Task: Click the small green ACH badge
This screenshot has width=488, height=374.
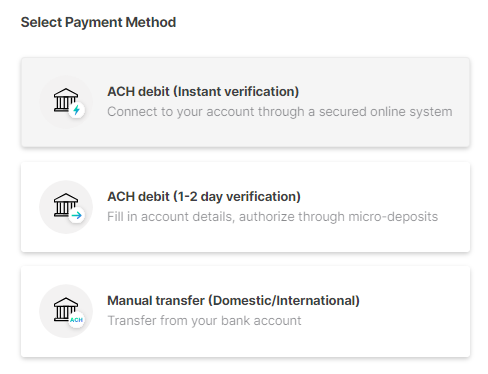Action: pyautogui.click(x=77, y=320)
